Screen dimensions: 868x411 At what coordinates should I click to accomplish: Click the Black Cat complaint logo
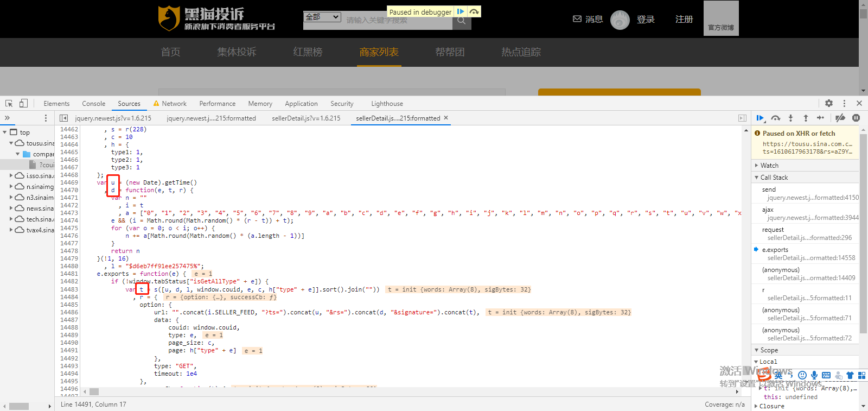216,18
